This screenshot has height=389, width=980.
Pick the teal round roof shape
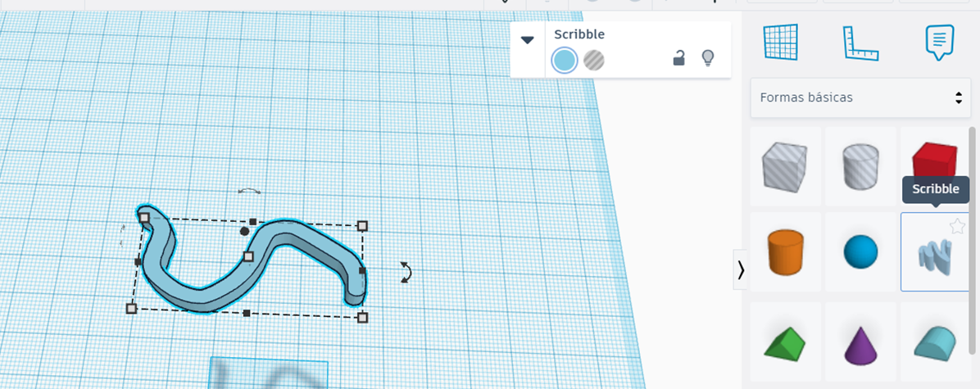click(x=935, y=342)
